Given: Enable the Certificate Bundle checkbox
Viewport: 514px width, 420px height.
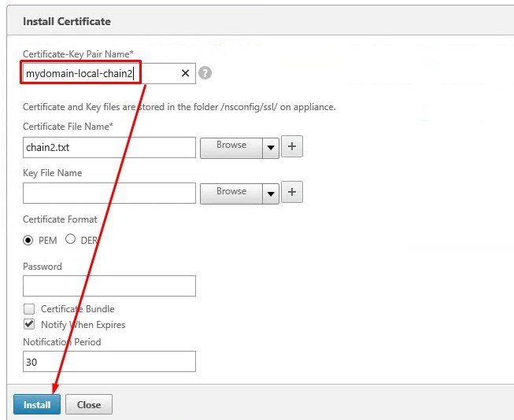Looking at the screenshot, I should [x=29, y=309].
